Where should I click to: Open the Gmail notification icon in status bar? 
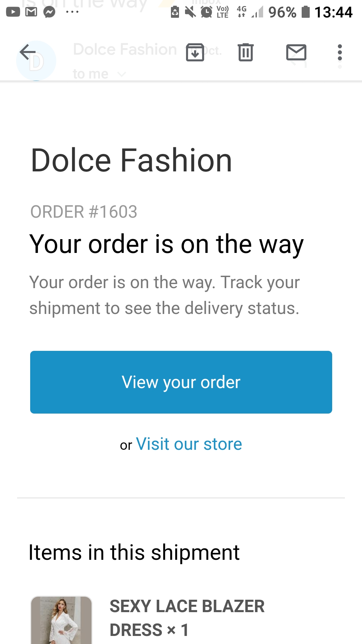coord(31,12)
